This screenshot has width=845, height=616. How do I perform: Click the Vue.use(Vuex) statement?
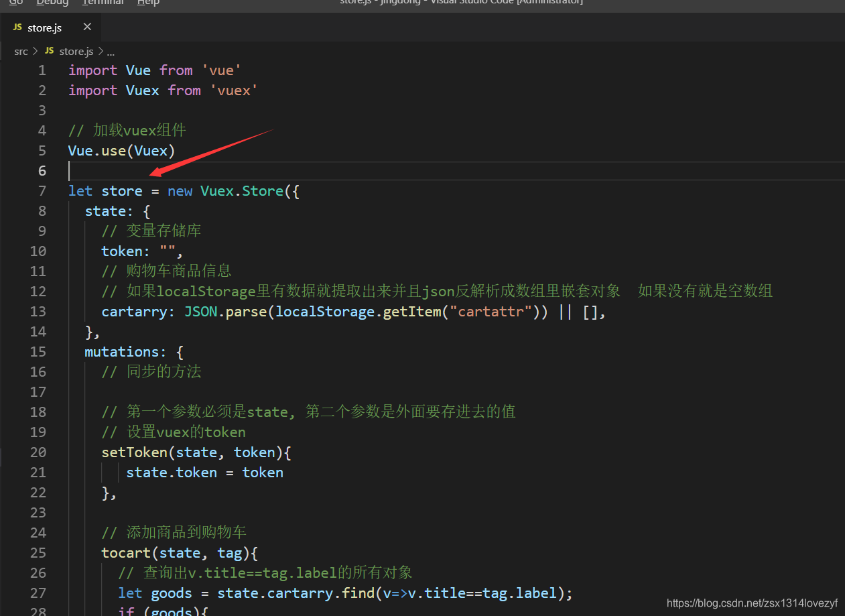[x=121, y=151]
